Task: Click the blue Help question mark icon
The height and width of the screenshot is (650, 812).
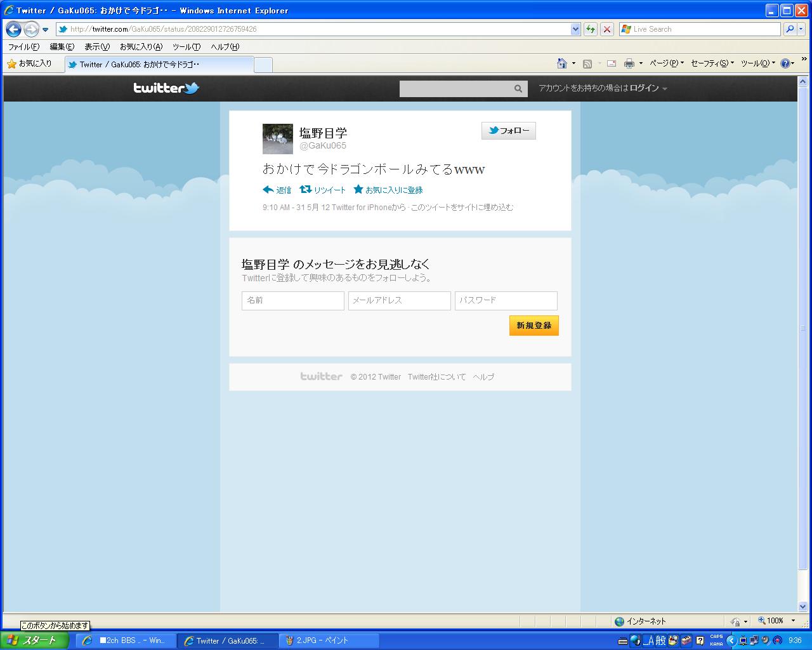Action: 785,63
